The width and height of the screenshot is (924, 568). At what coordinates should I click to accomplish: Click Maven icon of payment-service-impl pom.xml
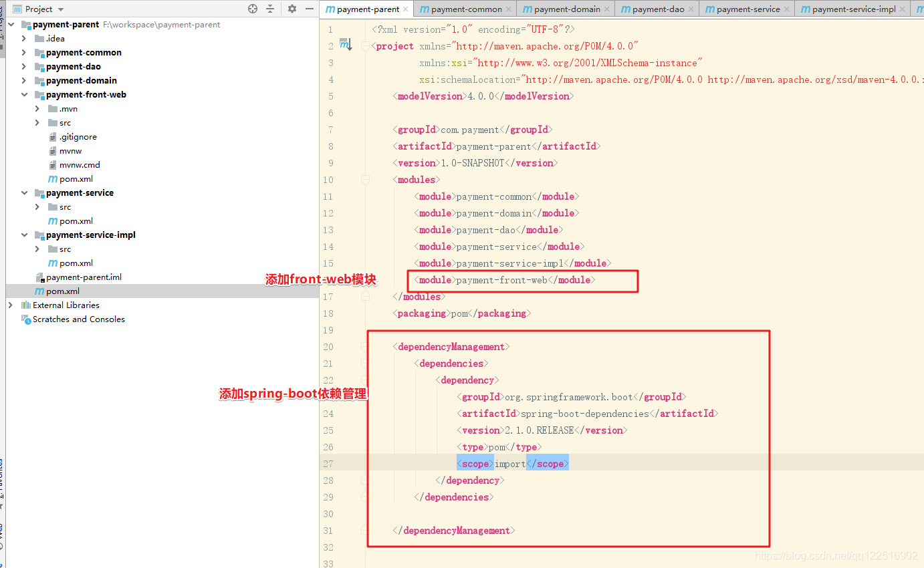[x=53, y=263]
